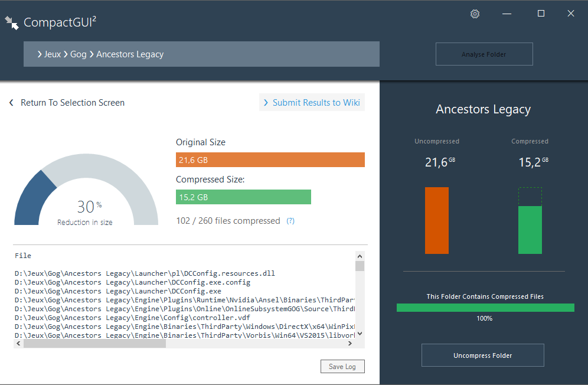Click the controller.vdf file line

tap(132, 318)
